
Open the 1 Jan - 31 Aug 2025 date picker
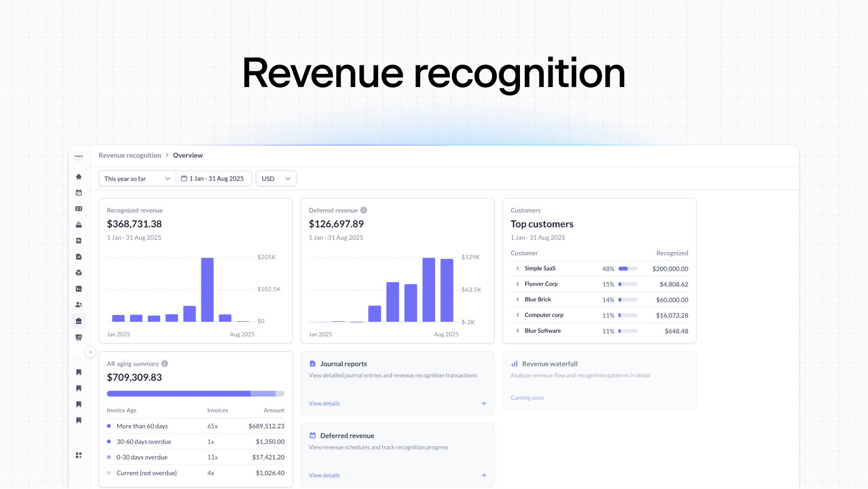point(213,179)
